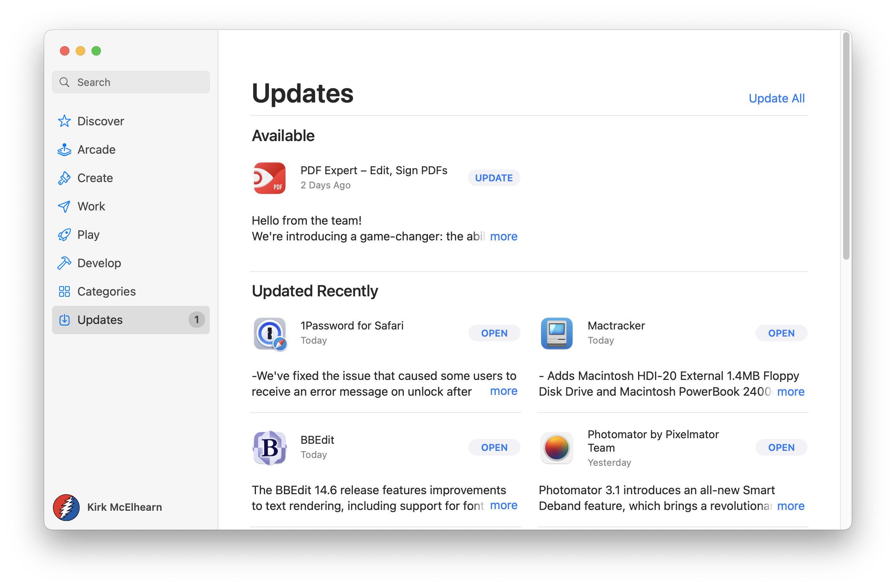The image size is (896, 588).
Task: Expand PDF Expert release notes with more
Action: tap(504, 236)
